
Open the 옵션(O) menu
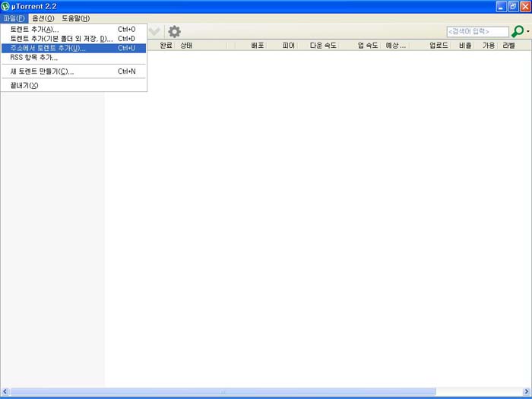point(43,18)
